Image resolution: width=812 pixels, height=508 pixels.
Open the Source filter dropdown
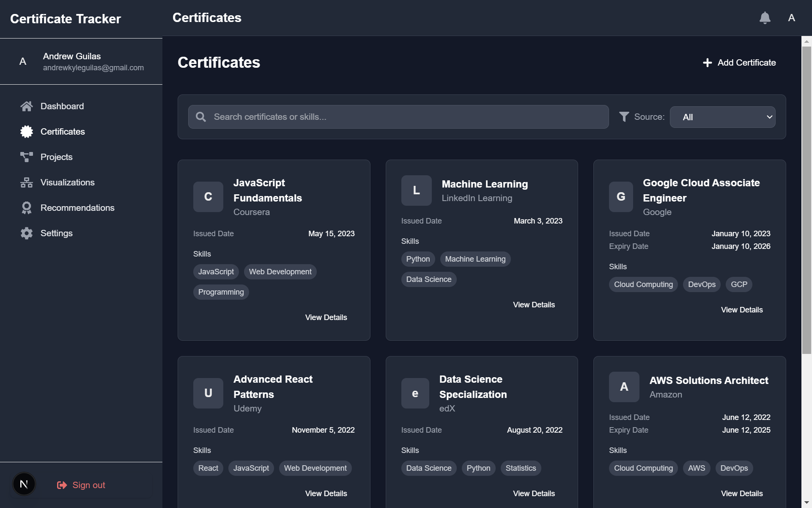722,117
